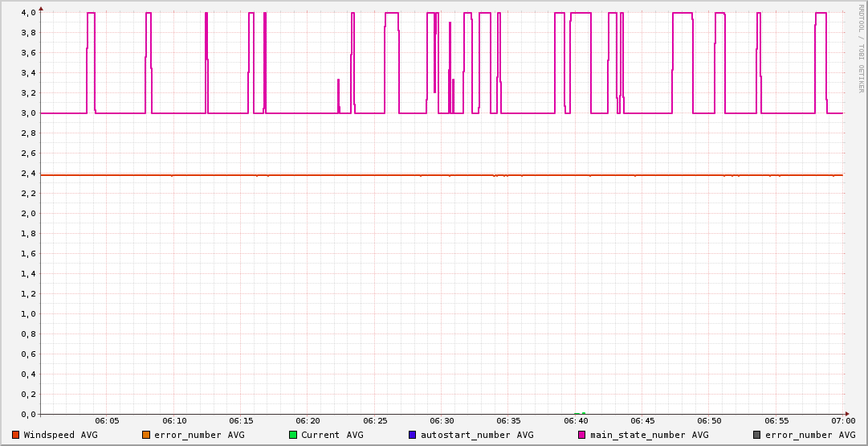Click the 06:20 time axis label

coord(308,421)
